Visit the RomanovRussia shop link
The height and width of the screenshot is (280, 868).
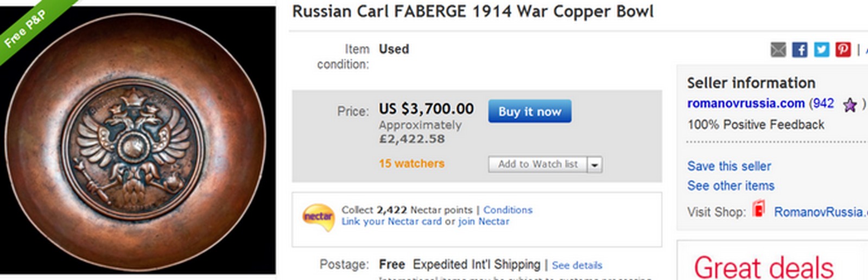pos(818,212)
